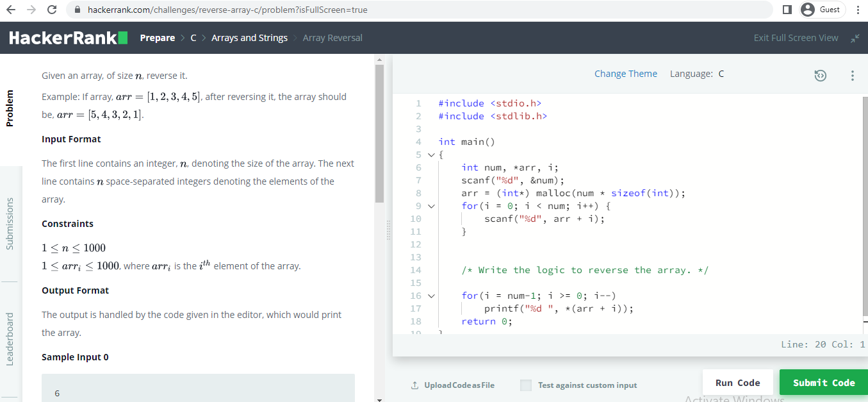Click the scanf &num code line
Viewport: 868px width, 402px height.
click(x=513, y=180)
